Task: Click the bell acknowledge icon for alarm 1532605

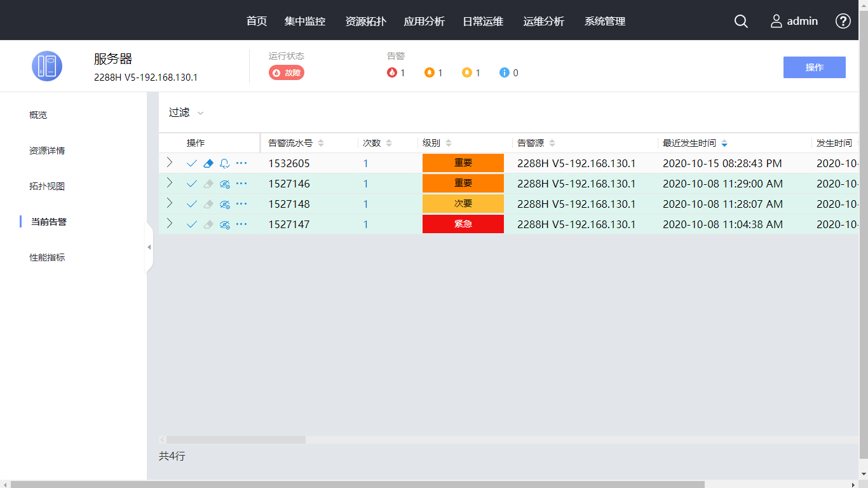Action: coord(224,163)
